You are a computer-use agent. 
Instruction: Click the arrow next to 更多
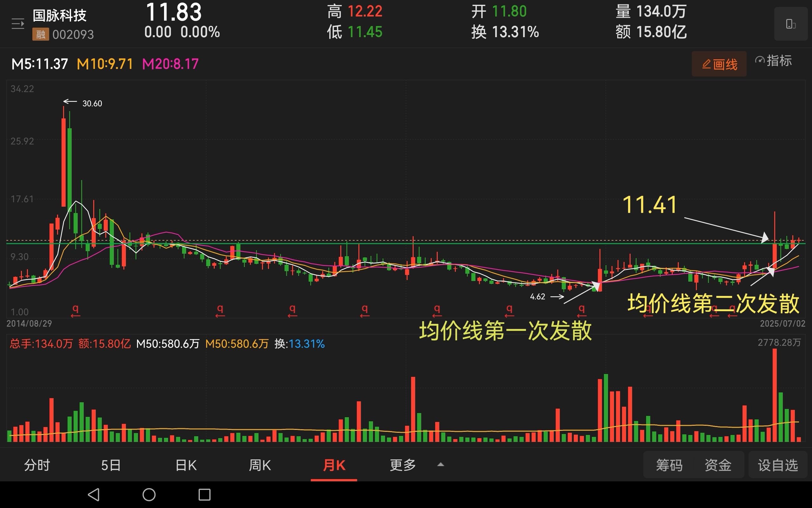[x=441, y=465]
